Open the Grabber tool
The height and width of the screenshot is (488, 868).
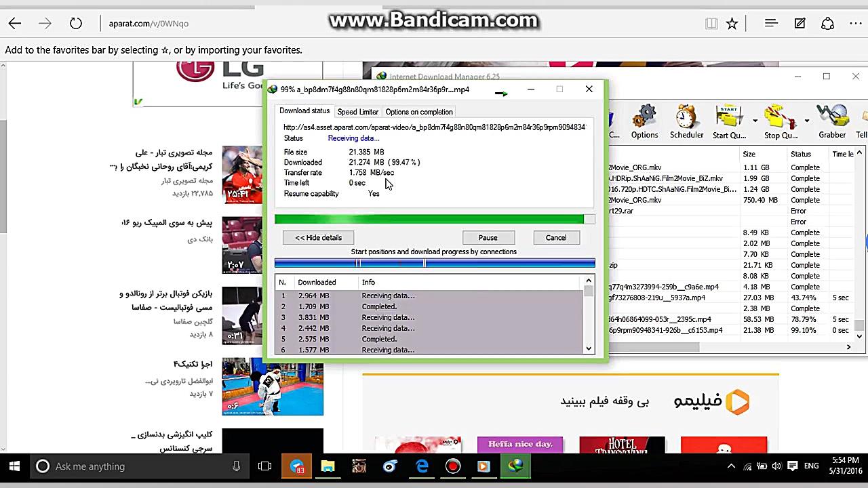click(x=832, y=122)
